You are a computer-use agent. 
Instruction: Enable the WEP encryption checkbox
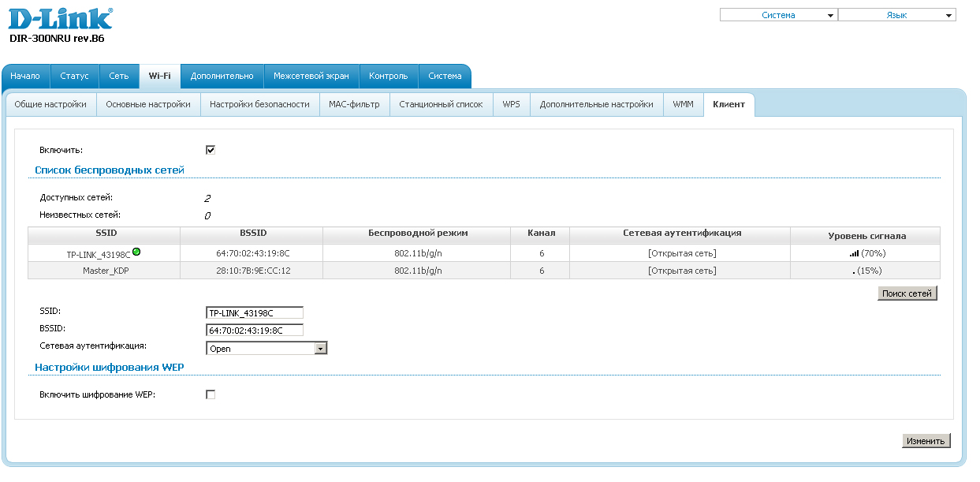click(x=211, y=394)
